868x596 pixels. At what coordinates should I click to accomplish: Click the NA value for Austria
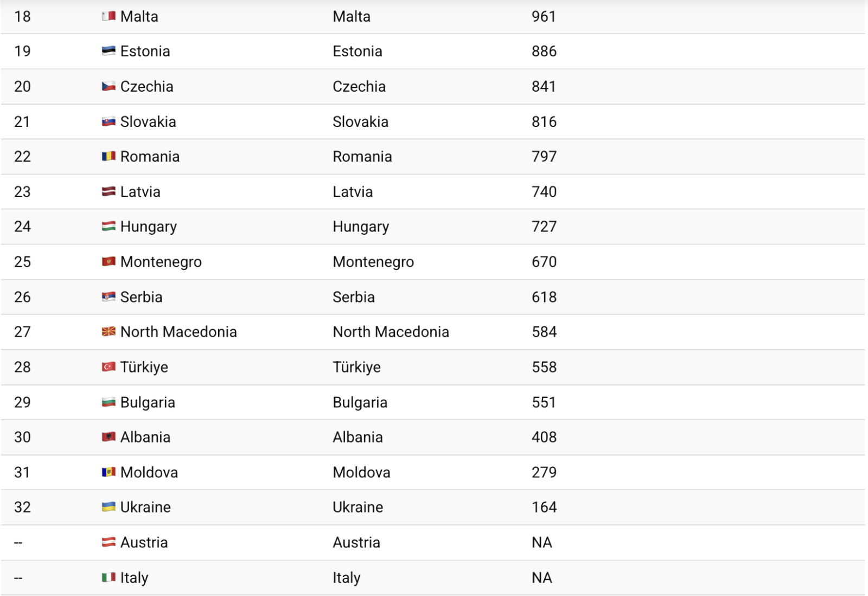[541, 542]
